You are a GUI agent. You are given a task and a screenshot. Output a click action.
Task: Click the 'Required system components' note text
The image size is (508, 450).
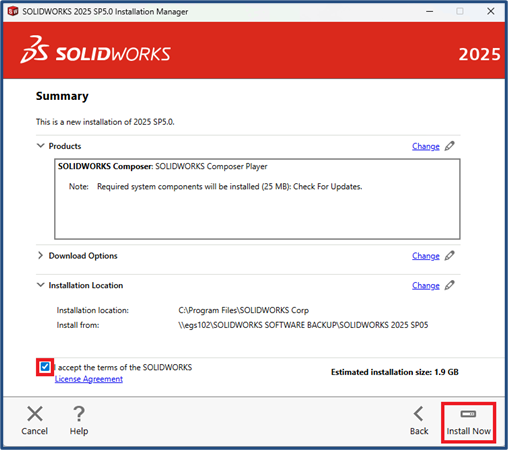click(x=229, y=187)
